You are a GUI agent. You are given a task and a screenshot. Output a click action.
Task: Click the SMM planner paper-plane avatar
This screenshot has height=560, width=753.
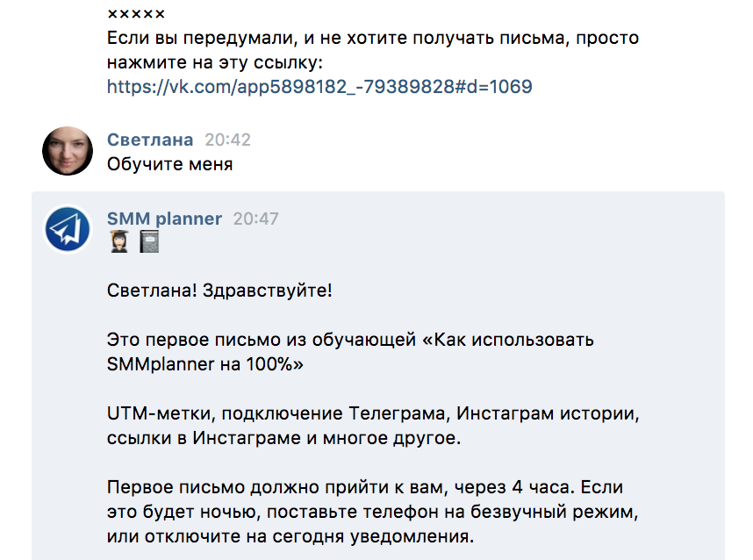click(x=68, y=229)
